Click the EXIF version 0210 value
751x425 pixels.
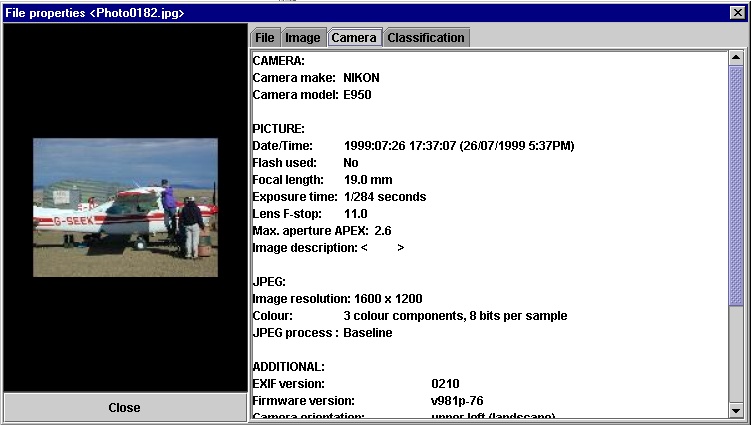tap(445, 384)
